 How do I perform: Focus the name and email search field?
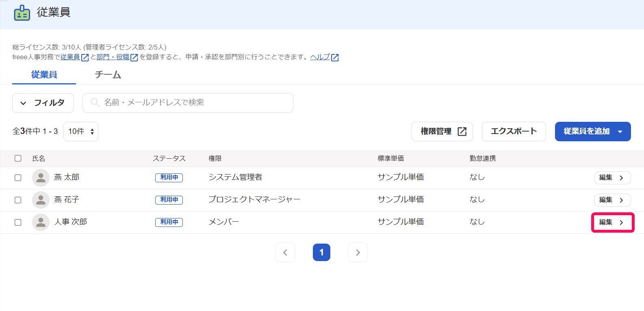[188, 103]
